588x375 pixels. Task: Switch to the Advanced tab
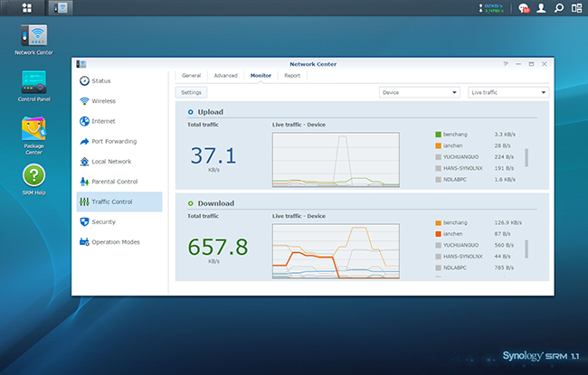coord(225,76)
